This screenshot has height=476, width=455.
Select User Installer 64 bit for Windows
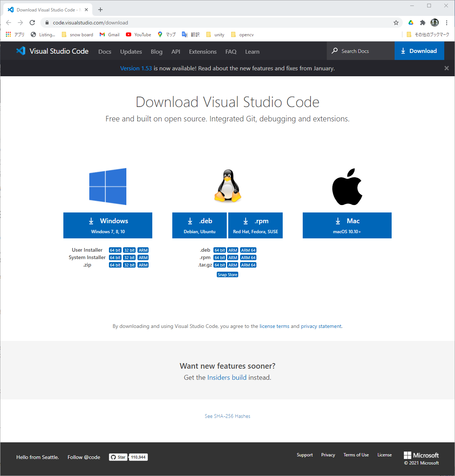115,250
